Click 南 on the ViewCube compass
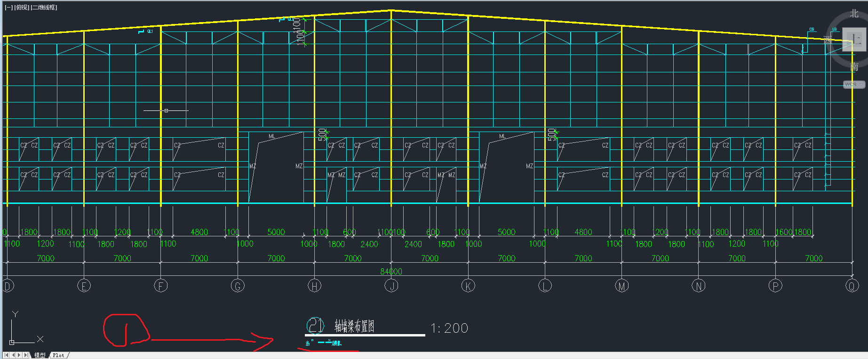 click(x=854, y=67)
